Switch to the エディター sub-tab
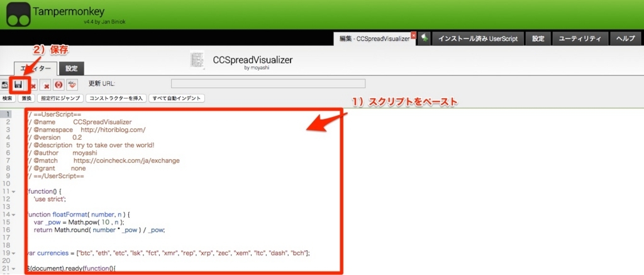Screen dimensions: 644x275 (36, 69)
